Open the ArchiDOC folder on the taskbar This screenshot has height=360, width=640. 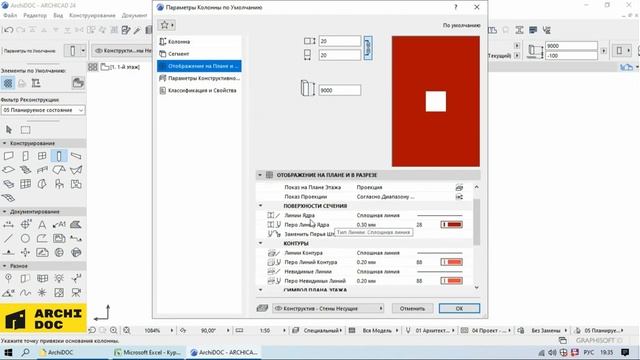[56, 352]
